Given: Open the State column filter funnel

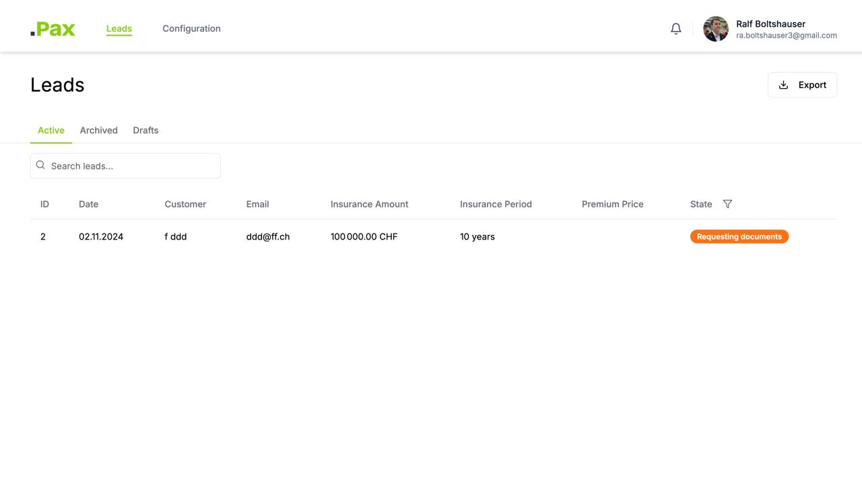Looking at the screenshot, I should tap(727, 204).
